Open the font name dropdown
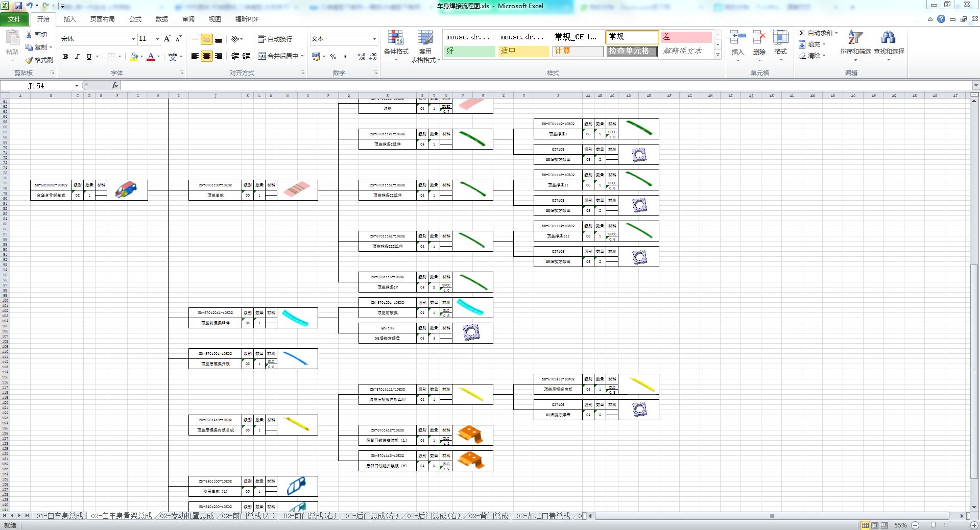This screenshot has width=980, height=530. (x=133, y=39)
